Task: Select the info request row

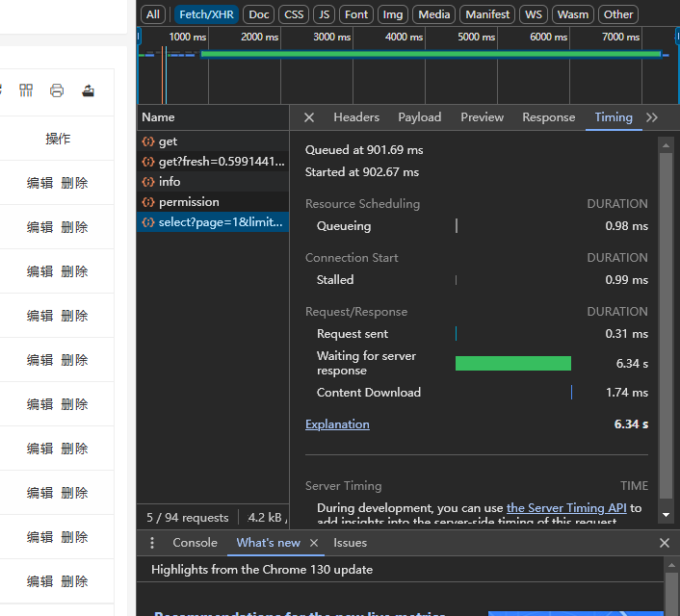Action: 213,182
